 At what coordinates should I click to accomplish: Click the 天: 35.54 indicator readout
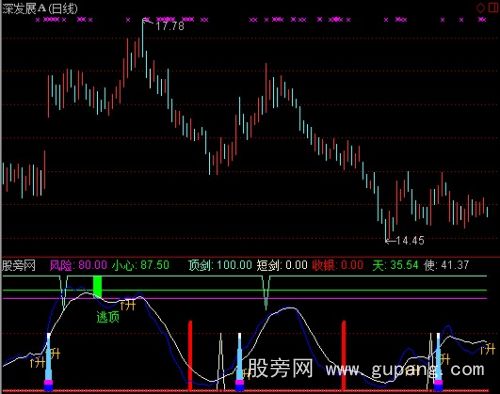coord(395,265)
